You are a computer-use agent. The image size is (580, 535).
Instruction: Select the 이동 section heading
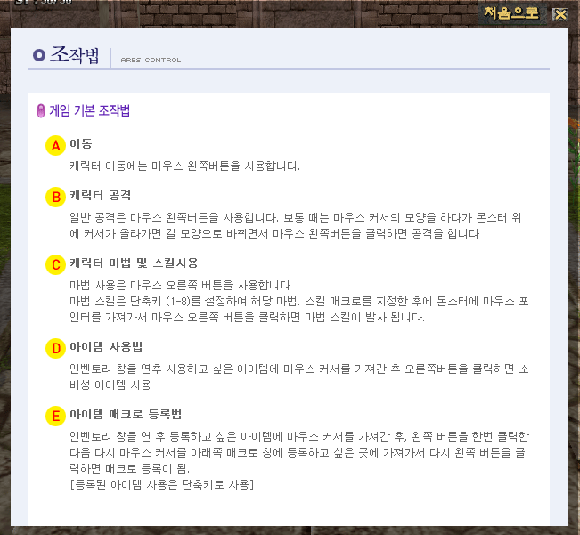click(x=81, y=144)
